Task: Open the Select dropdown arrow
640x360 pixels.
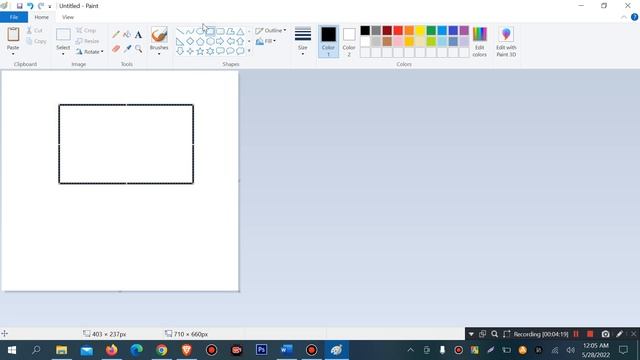Action: coord(63,54)
